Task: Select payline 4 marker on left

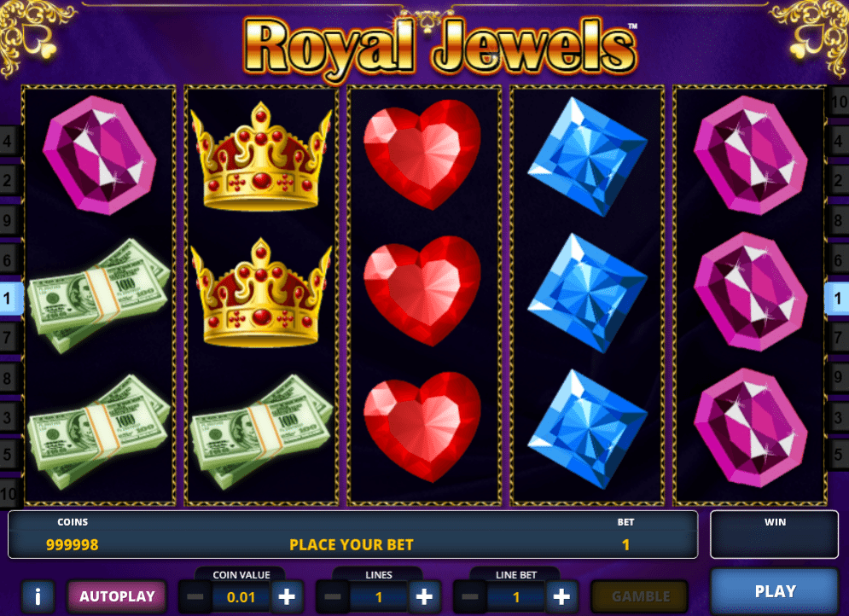Action: click(x=9, y=142)
